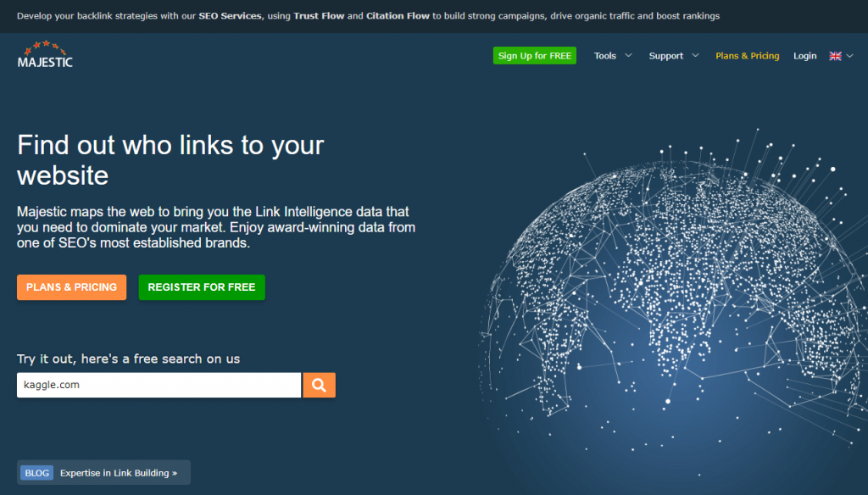Click the orange PLANS & PRICING button
Viewport: 868px width, 495px height.
point(71,287)
